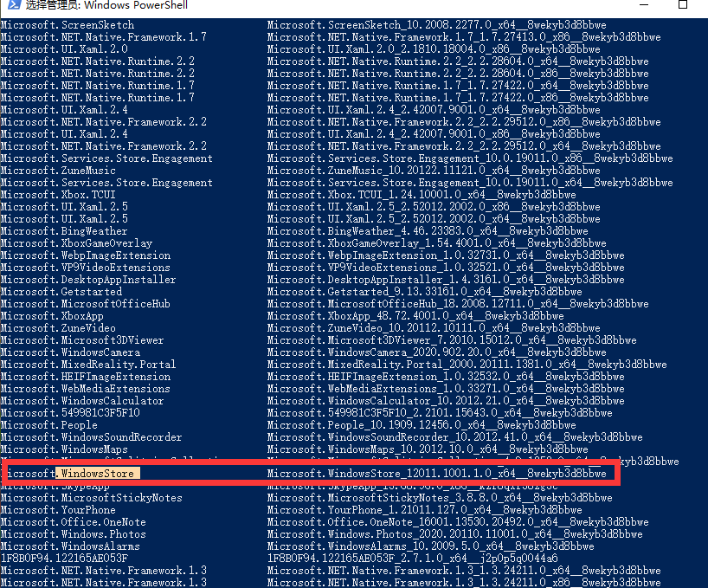Select the short name Microsoft.MicrosoftStickyNotes
The width and height of the screenshot is (708, 588).
[92, 499]
